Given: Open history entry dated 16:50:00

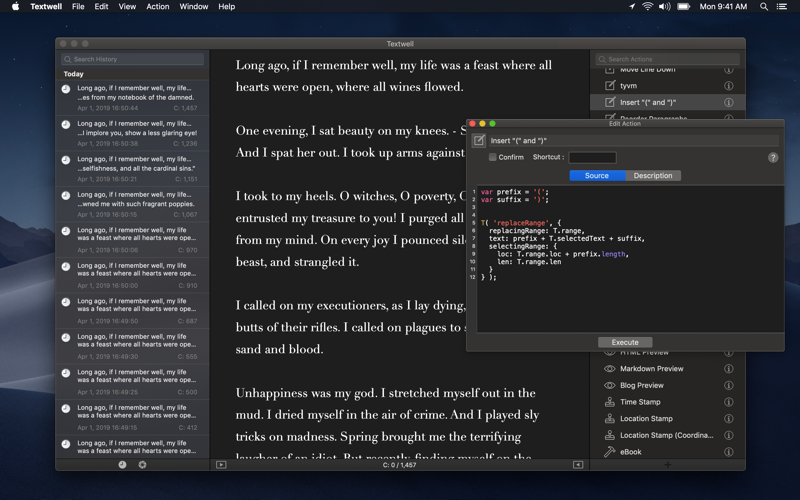Looking at the screenshot, I should [x=133, y=275].
